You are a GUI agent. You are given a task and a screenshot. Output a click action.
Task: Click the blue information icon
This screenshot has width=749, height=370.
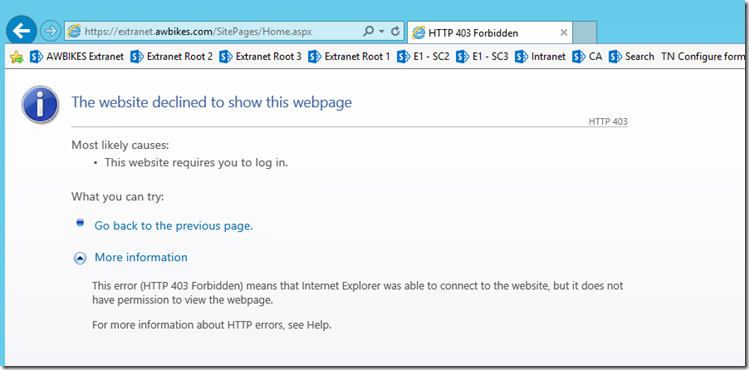coord(40,104)
